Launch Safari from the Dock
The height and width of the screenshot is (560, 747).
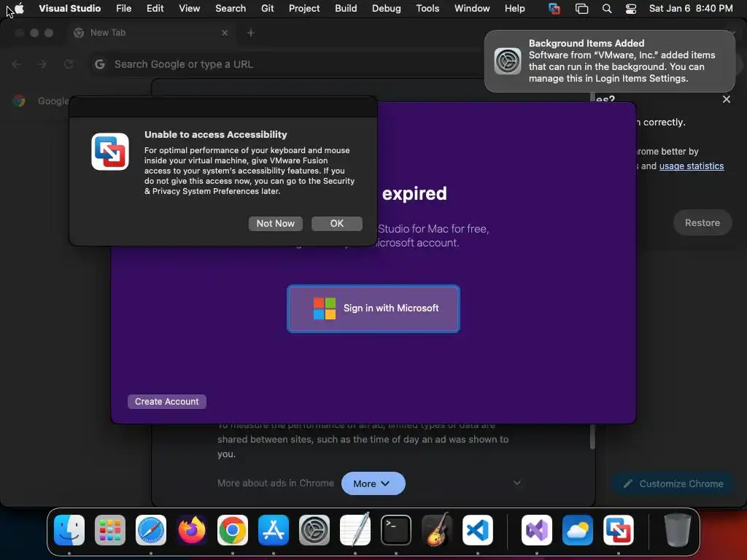(x=151, y=530)
